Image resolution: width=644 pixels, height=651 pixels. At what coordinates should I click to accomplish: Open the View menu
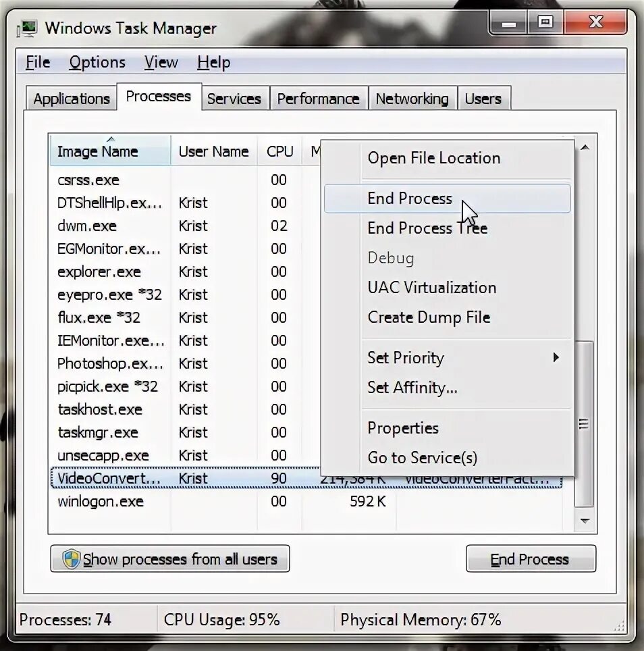[x=161, y=62]
